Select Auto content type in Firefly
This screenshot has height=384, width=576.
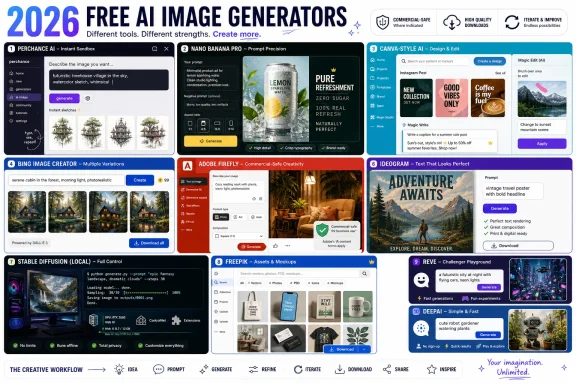click(256, 217)
